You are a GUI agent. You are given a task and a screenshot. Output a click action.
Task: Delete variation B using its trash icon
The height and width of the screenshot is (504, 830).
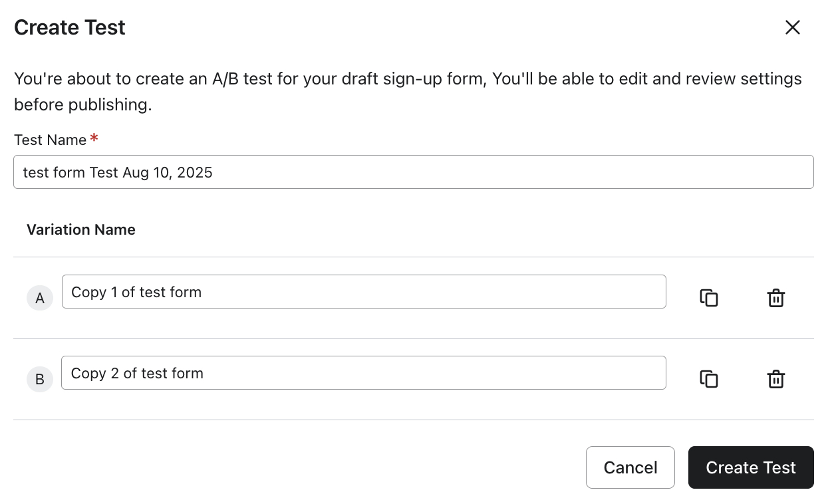tap(775, 379)
